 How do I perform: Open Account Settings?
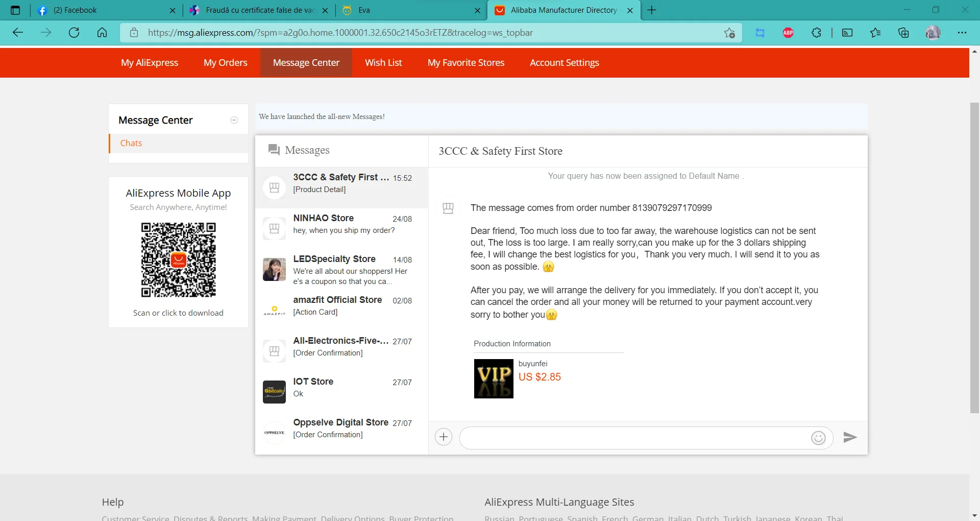coord(565,63)
